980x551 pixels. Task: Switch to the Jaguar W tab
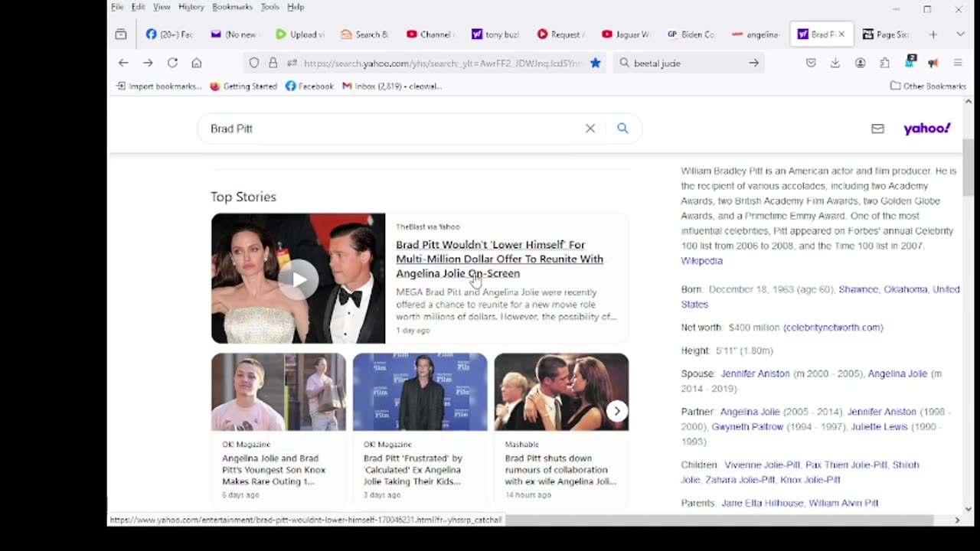(x=626, y=34)
